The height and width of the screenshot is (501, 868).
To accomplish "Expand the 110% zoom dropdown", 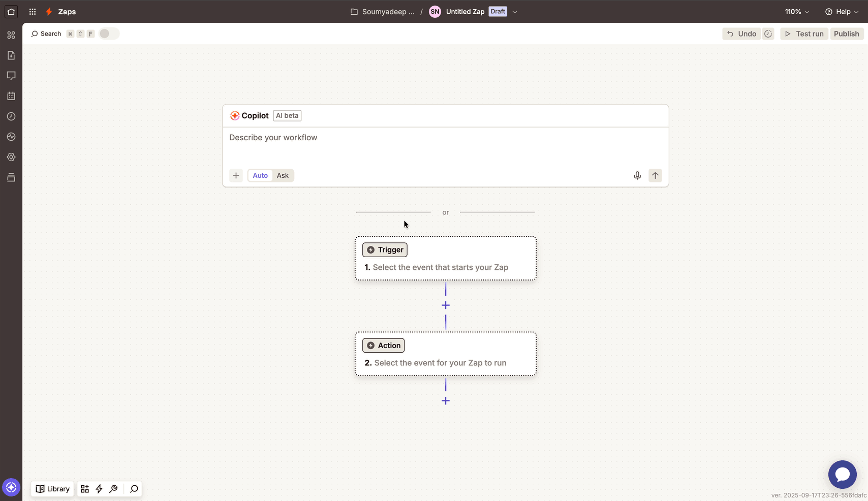I will click(x=797, y=12).
